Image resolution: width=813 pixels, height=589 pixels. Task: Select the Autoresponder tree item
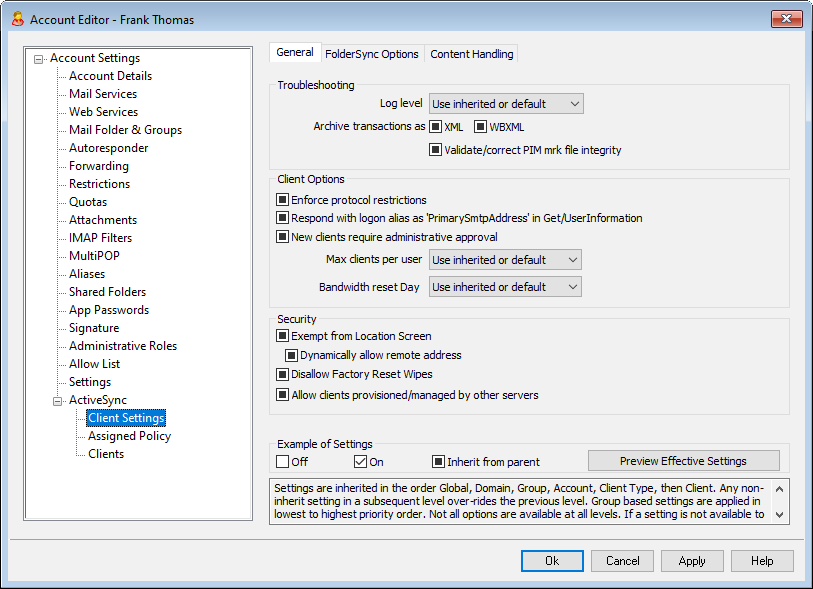tap(108, 148)
